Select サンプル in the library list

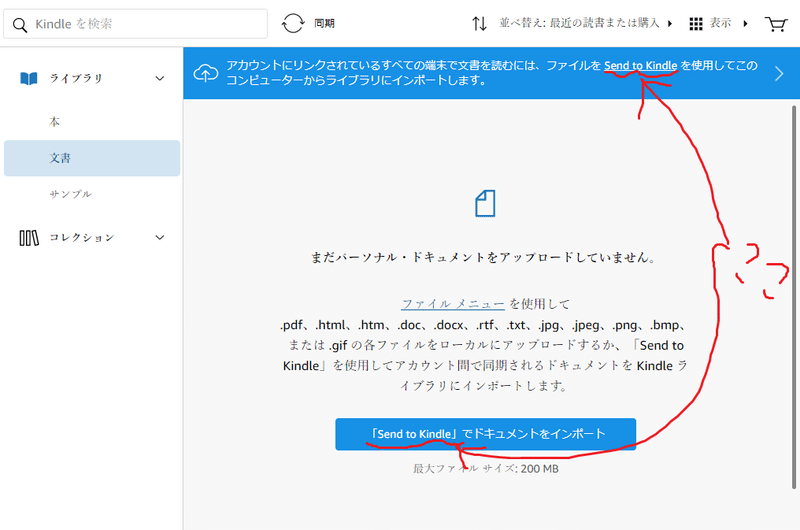pyautogui.click(x=70, y=194)
